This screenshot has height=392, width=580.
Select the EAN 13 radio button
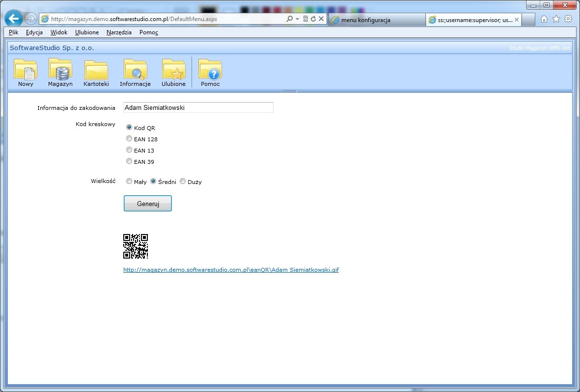click(129, 150)
